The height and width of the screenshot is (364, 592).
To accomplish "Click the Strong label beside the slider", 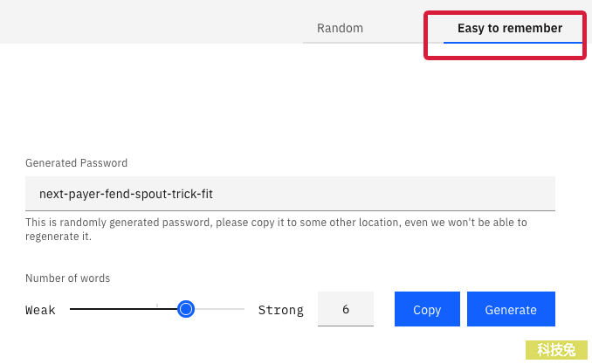I will (x=280, y=310).
